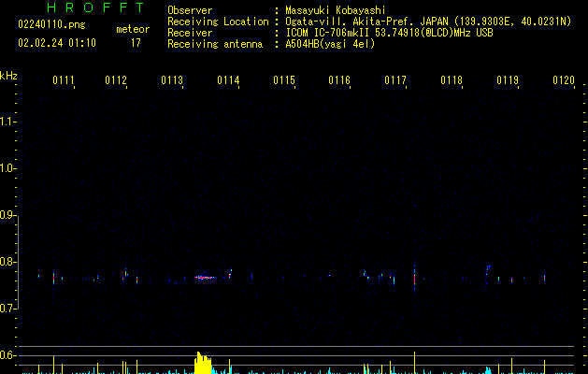Click the 0119 time marker
Screen dimensions: 588x374
pos(508,80)
